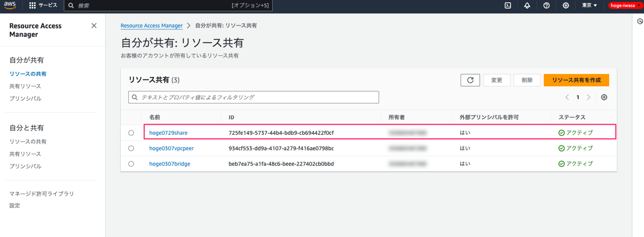644x237 pixels.
Task: Open the hoge-iwasa account dropdown
Action: pos(625,5)
